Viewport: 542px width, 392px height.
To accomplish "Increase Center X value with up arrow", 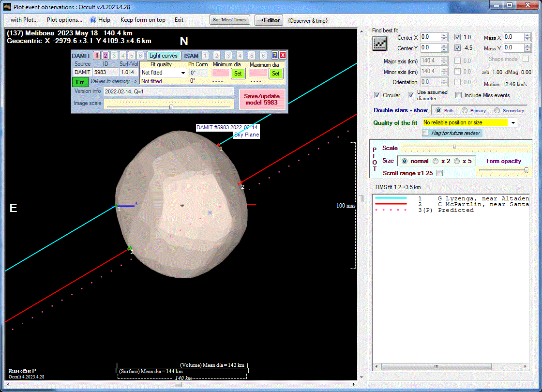I will [x=444, y=35].
